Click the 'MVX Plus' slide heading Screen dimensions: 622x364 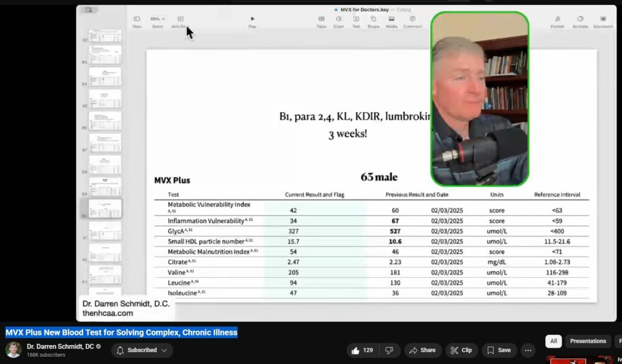[172, 180]
